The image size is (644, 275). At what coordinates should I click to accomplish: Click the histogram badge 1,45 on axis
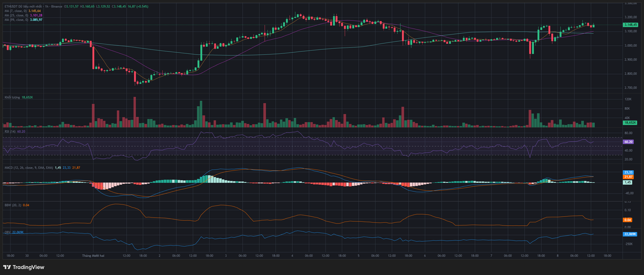click(x=628, y=182)
